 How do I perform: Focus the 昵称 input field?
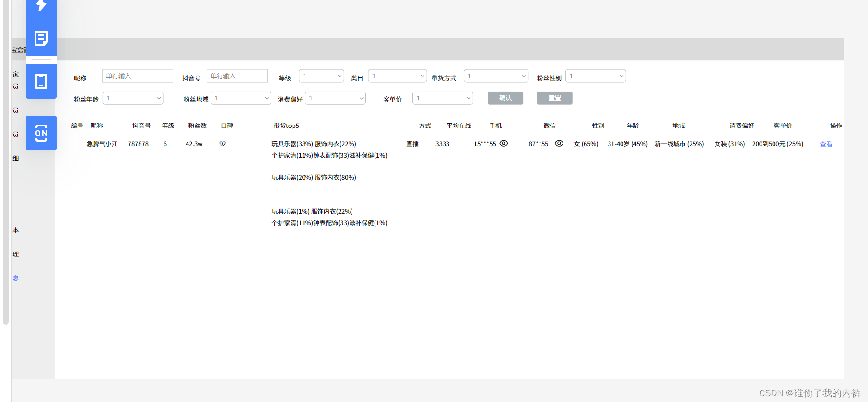137,76
